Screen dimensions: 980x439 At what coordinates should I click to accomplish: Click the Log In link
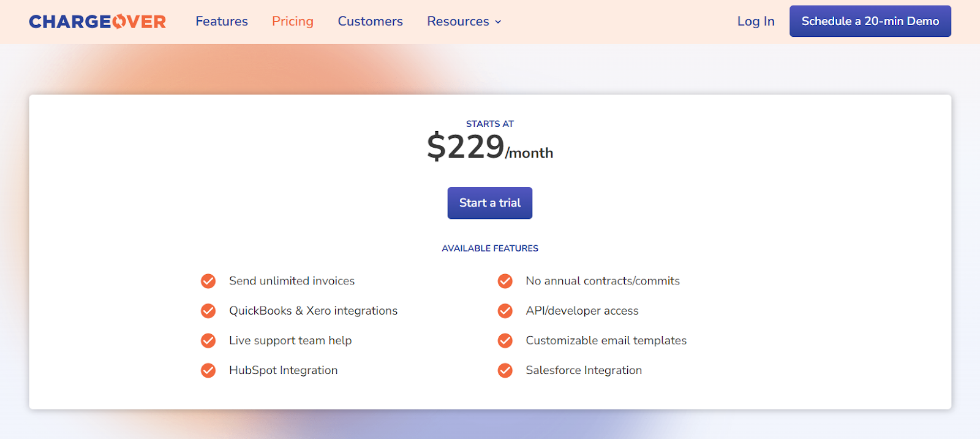click(756, 21)
